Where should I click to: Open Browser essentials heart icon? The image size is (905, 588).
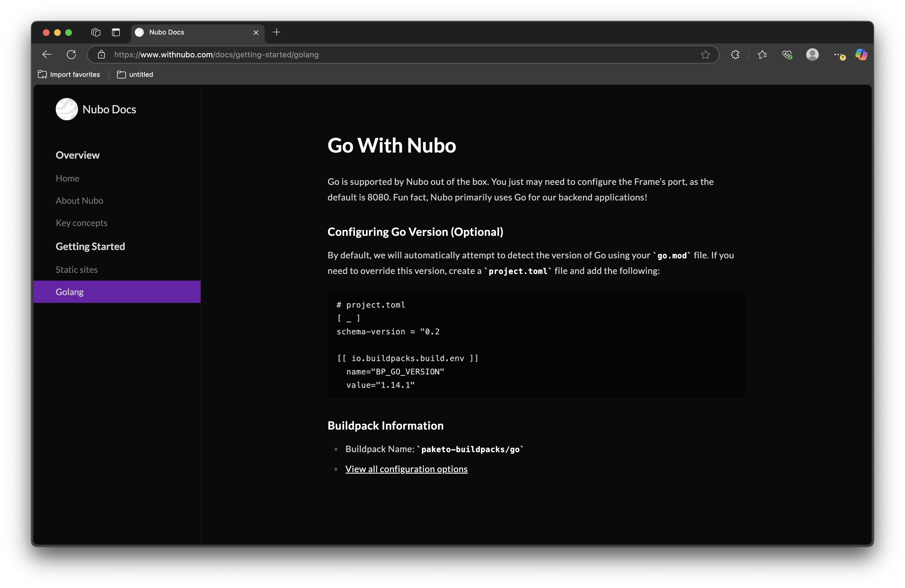pos(787,55)
